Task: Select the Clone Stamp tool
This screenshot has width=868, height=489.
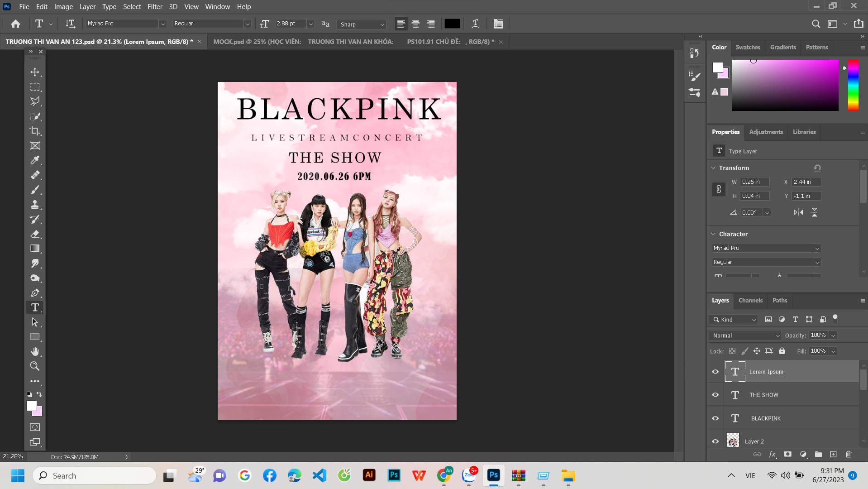Action: pyautogui.click(x=35, y=204)
